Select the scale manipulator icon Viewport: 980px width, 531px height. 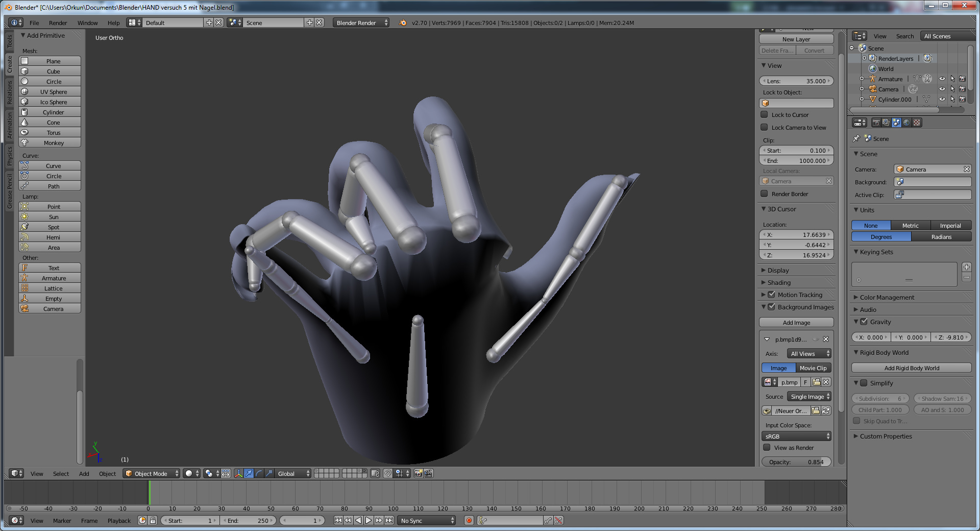269,474
